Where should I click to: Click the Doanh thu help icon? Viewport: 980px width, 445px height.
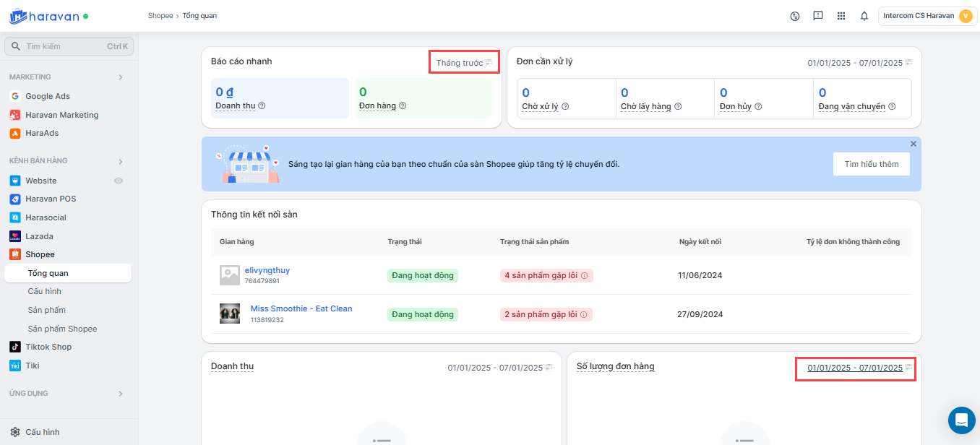click(262, 105)
